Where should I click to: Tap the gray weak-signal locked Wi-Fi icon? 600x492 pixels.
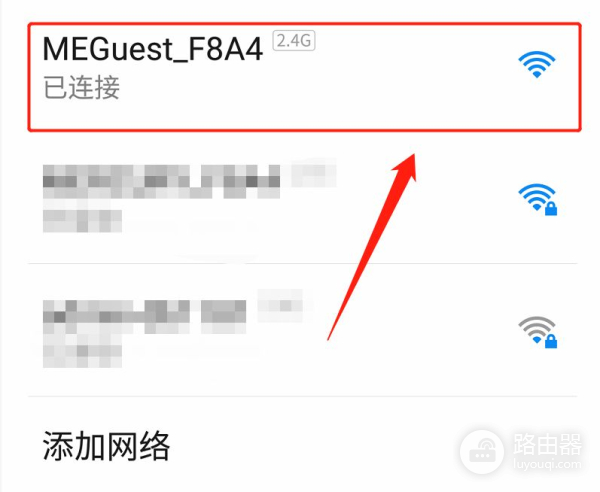[537, 332]
